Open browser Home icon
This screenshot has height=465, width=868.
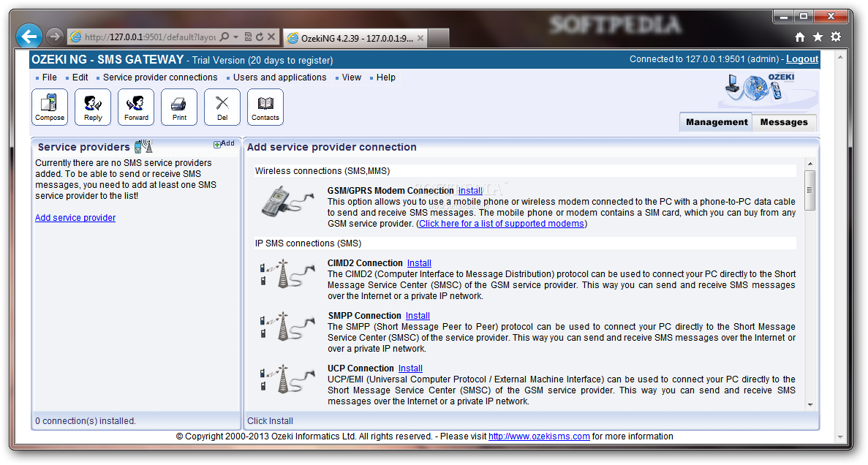coord(800,37)
